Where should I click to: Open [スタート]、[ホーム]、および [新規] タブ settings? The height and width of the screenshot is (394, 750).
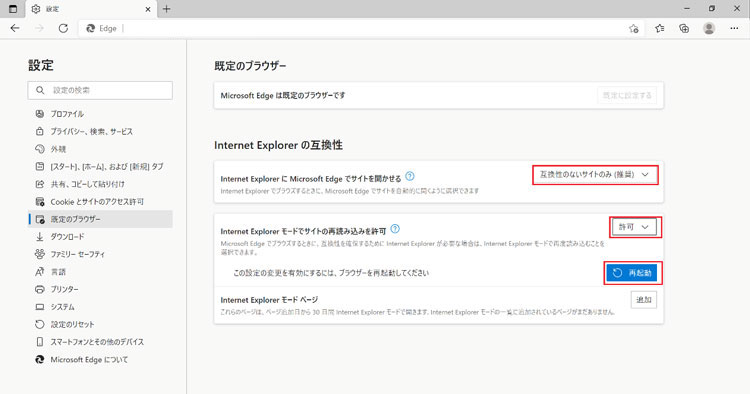(100, 166)
